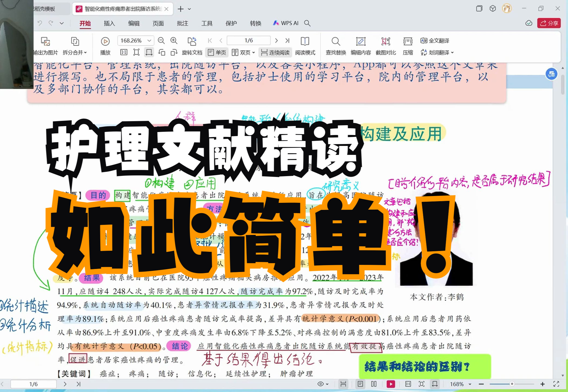Screen dimensions: 568x392
Task: Click 编辑内容 edit content tool
Action: [x=361, y=46]
